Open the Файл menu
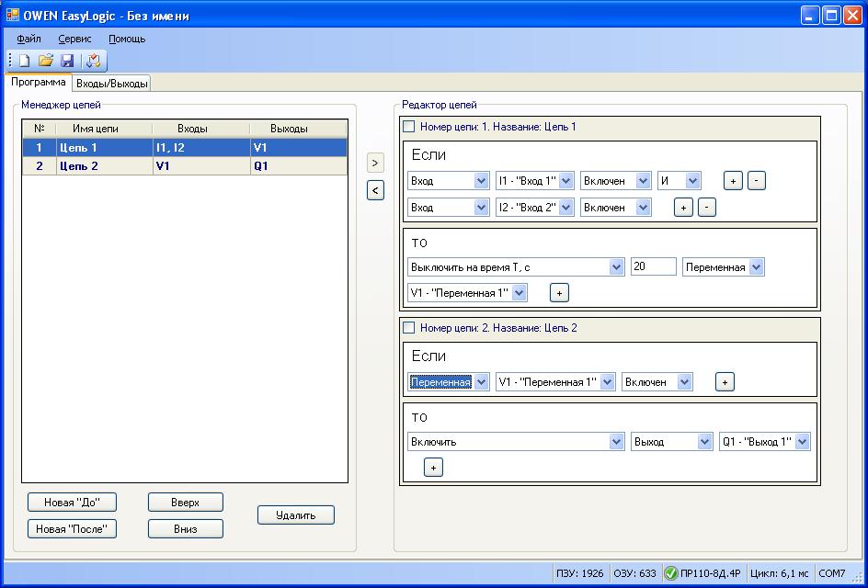868x588 pixels. [x=29, y=40]
